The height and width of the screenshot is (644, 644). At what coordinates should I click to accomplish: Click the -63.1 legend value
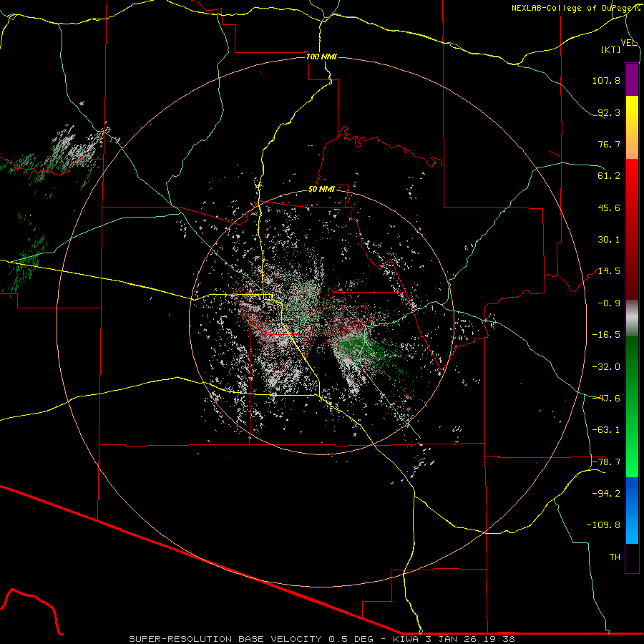[x=606, y=430]
